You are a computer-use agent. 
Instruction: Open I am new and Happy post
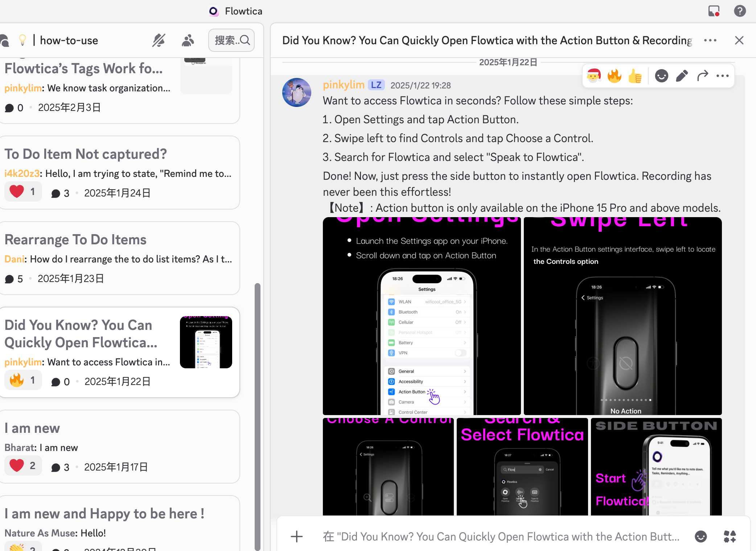point(120,523)
